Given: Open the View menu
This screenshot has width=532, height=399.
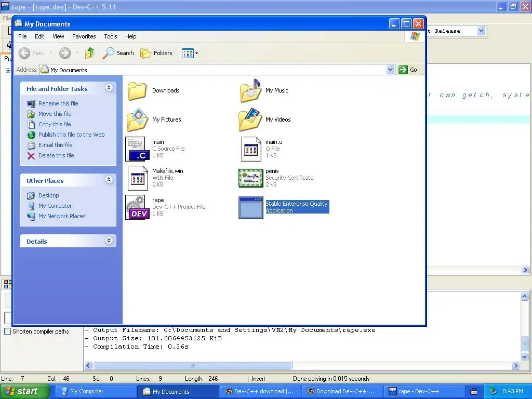Looking at the screenshot, I should [x=58, y=36].
